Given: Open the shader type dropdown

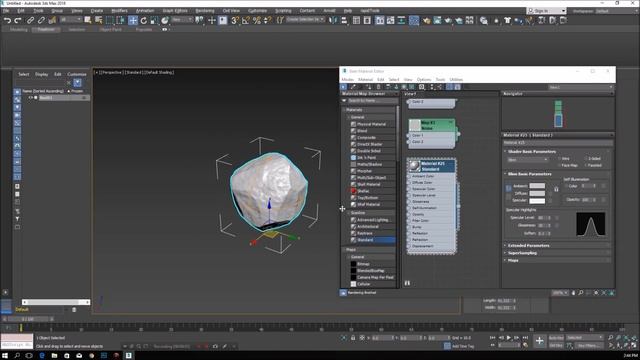Looking at the screenshot, I should pyautogui.click(x=528, y=160).
